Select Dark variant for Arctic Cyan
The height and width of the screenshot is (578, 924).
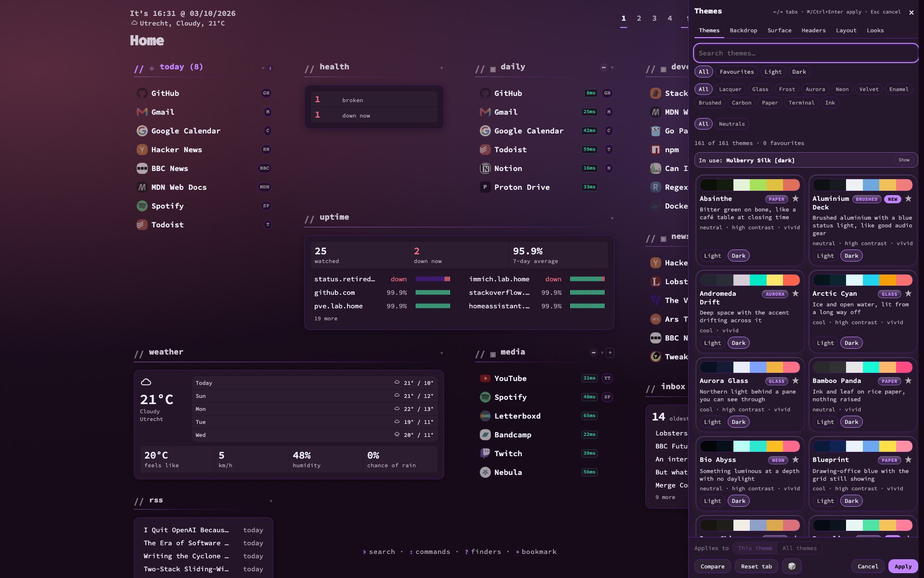851,343
